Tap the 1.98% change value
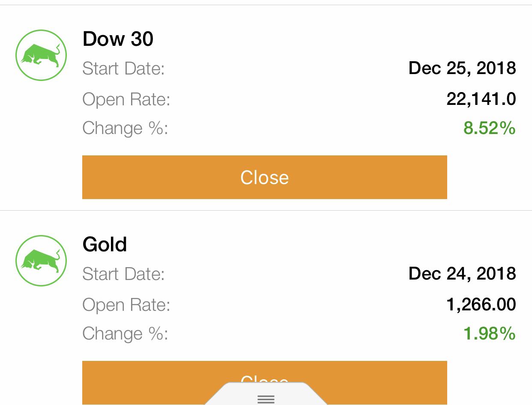 click(x=489, y=334)
